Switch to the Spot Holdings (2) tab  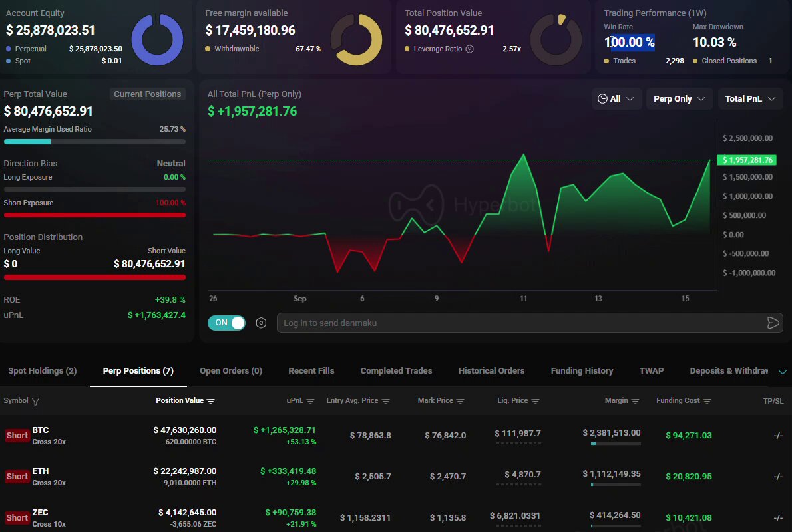tap(43, 371)
